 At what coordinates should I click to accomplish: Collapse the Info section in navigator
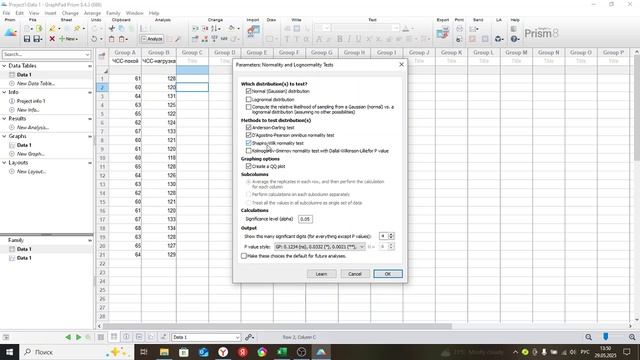4,92
